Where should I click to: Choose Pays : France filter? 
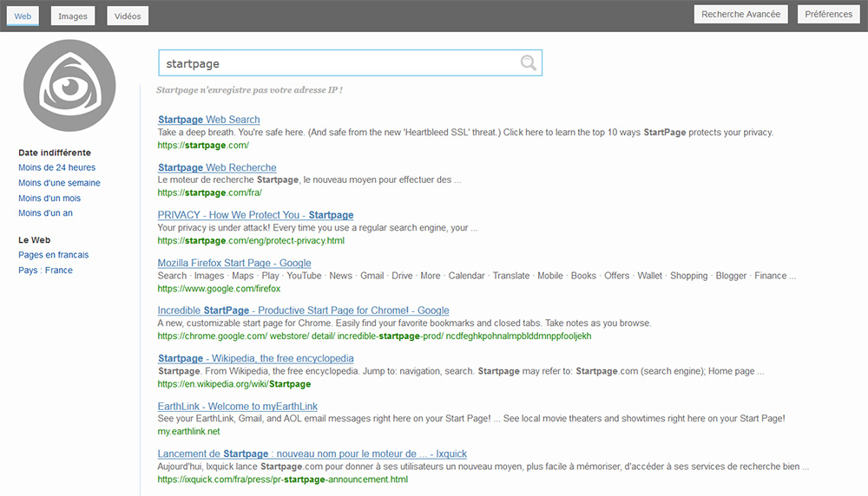pyautogui.click(x=45, y=271)
